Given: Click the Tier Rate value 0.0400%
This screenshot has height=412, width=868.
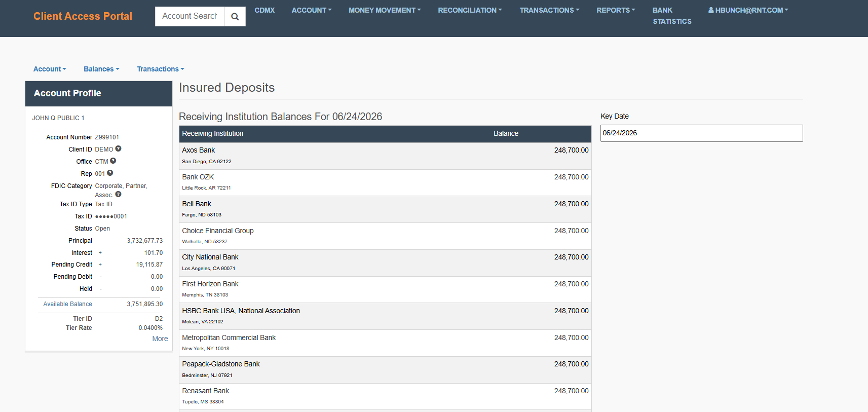Looking at the screenshot, I should coord(150,328).
